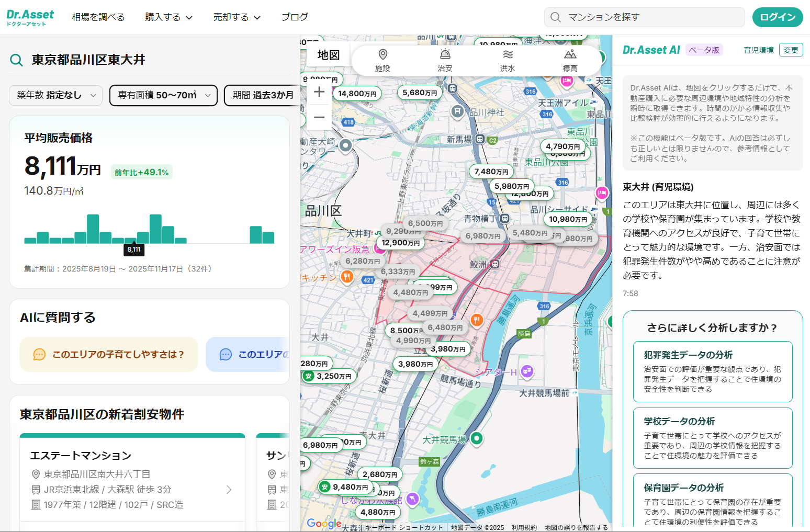This screenshot has height=532, width=810.
Task: Click the ログイン button
Action: [778, 17]
